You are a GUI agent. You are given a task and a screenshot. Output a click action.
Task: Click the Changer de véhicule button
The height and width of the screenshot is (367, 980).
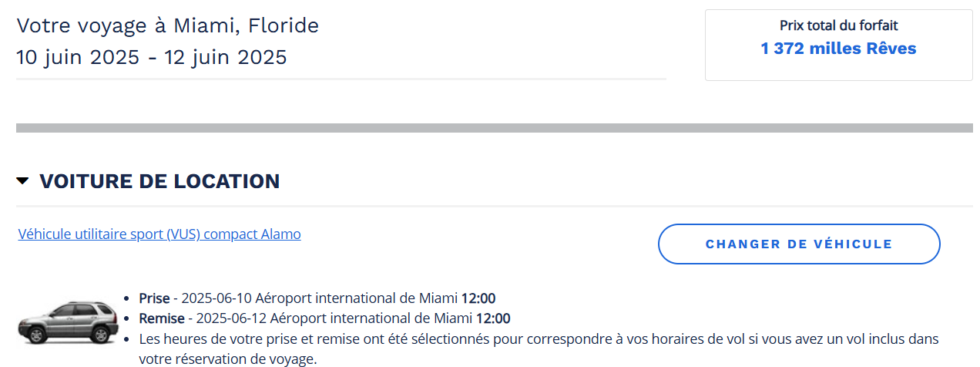point(799,244)
